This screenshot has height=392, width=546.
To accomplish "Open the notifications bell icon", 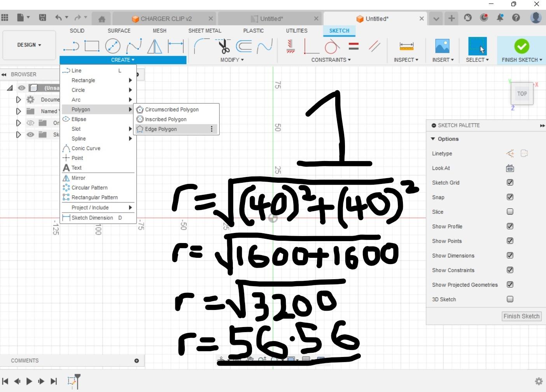I will (500, 17).
